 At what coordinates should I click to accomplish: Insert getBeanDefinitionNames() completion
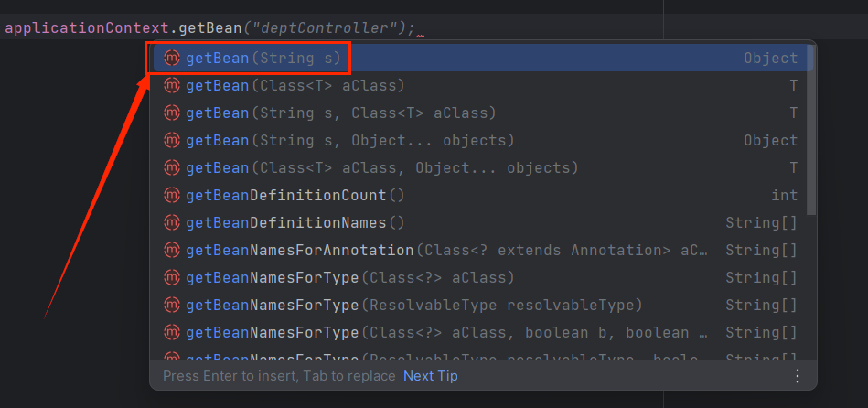295,223
